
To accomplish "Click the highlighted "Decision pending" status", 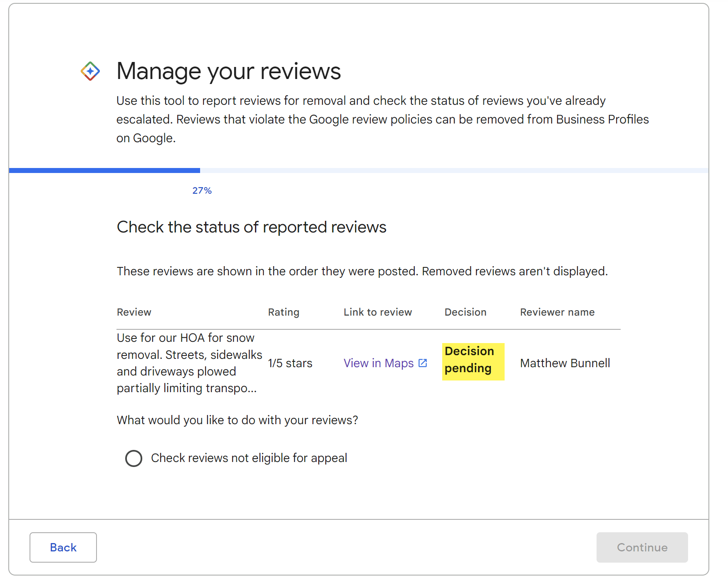I will pos(473,362).
